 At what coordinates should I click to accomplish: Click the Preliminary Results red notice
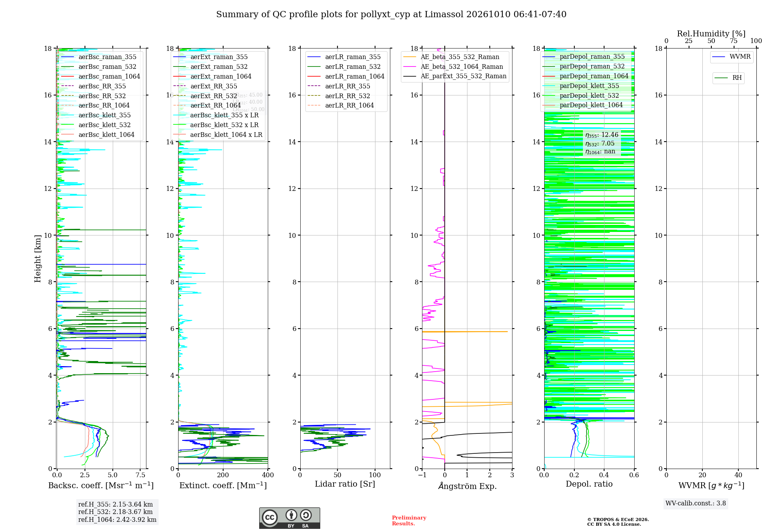[x=409, y=521]
